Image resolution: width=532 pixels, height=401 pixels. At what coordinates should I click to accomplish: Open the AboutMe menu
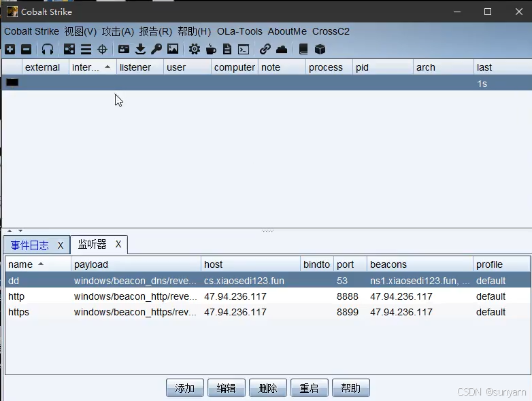coord(287,31)
